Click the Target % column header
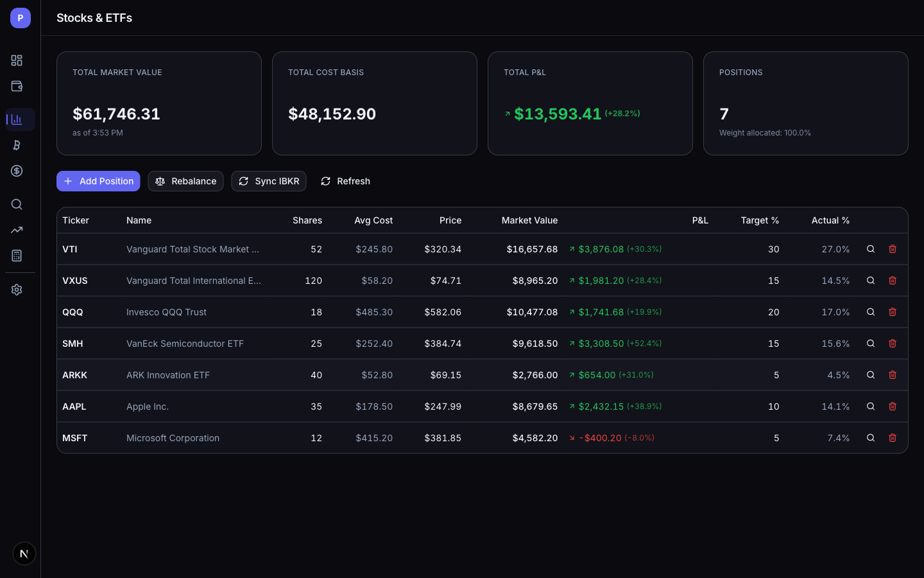The height and width of the screenshot is (578, 924). (760, 220)
